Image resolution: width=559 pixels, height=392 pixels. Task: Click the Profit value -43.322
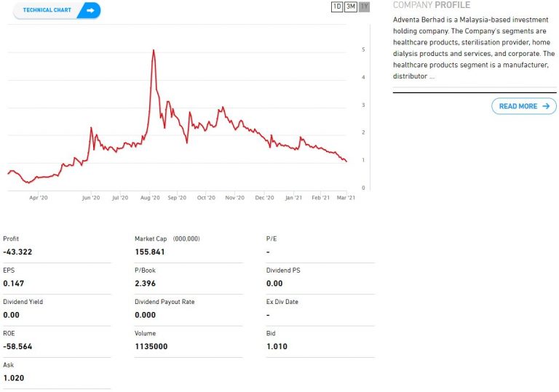[x=17, y=252]
